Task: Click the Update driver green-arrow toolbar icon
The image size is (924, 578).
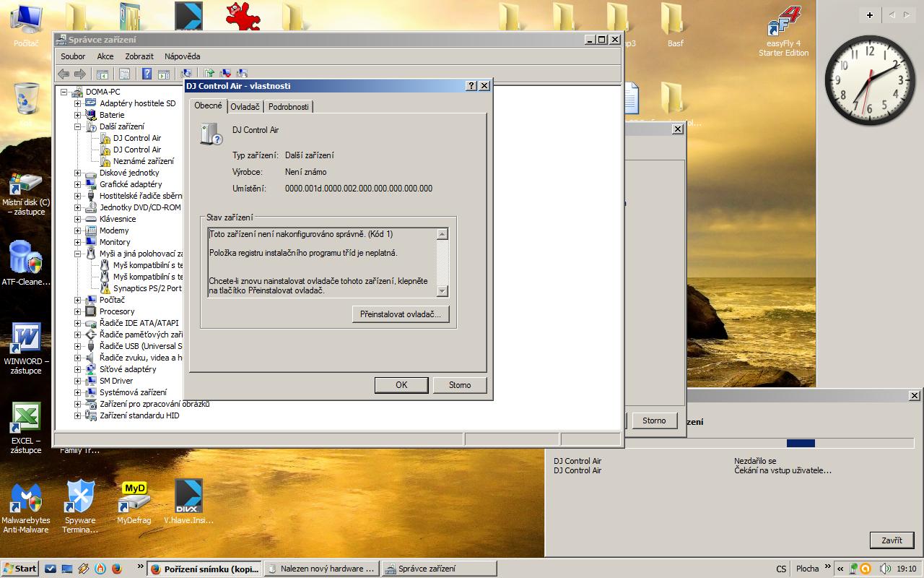Action: click(209, 74)
